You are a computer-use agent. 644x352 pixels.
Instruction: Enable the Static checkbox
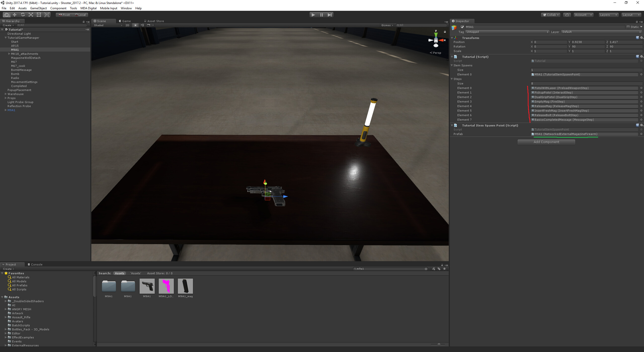tap(628, 27)
